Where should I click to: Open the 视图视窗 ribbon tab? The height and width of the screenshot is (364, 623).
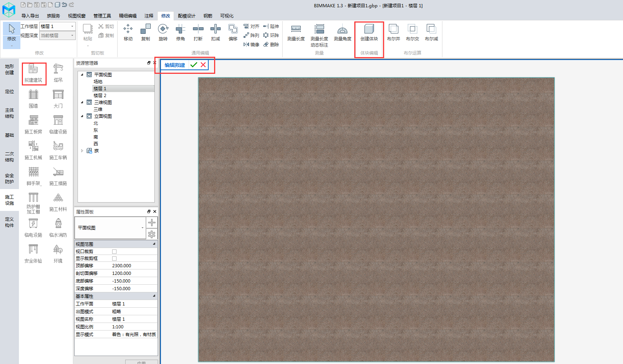(77, 16)
